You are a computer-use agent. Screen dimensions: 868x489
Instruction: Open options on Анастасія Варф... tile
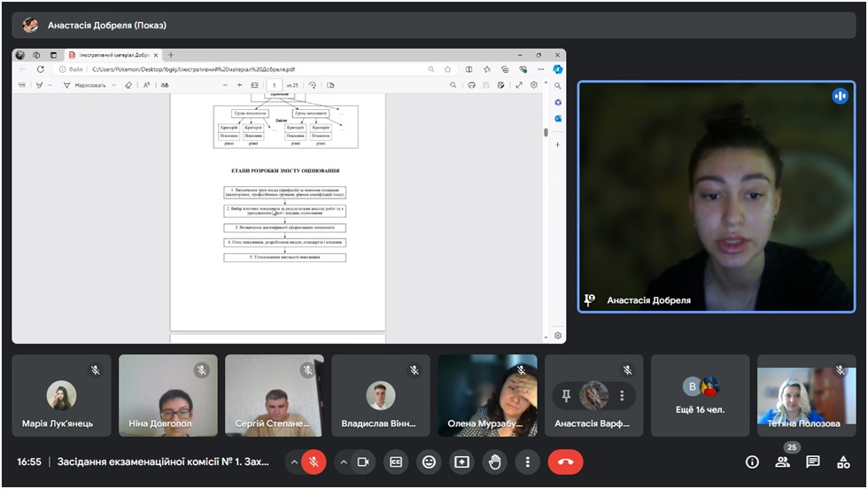pyautogui.click(x=623, y=396)
